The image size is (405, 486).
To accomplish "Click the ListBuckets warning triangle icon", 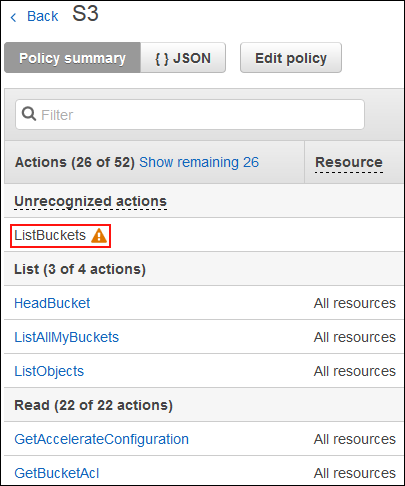I will tap(99, 236).
